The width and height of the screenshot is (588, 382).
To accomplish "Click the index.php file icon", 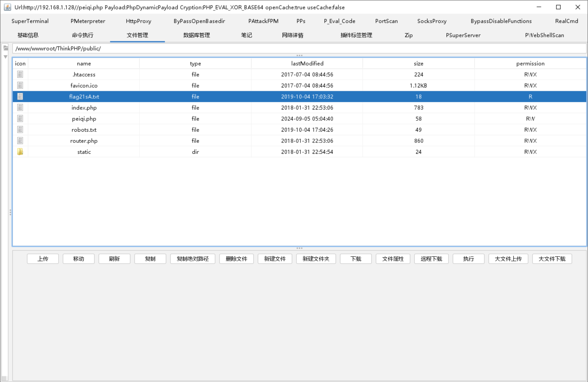I will (x=20, y=108).
